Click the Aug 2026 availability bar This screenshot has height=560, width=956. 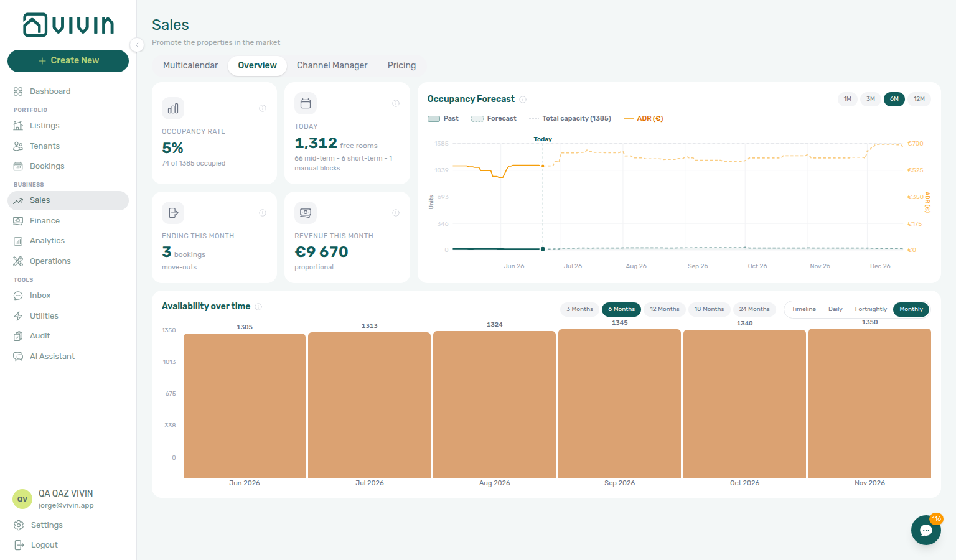[x=494, y=404]
